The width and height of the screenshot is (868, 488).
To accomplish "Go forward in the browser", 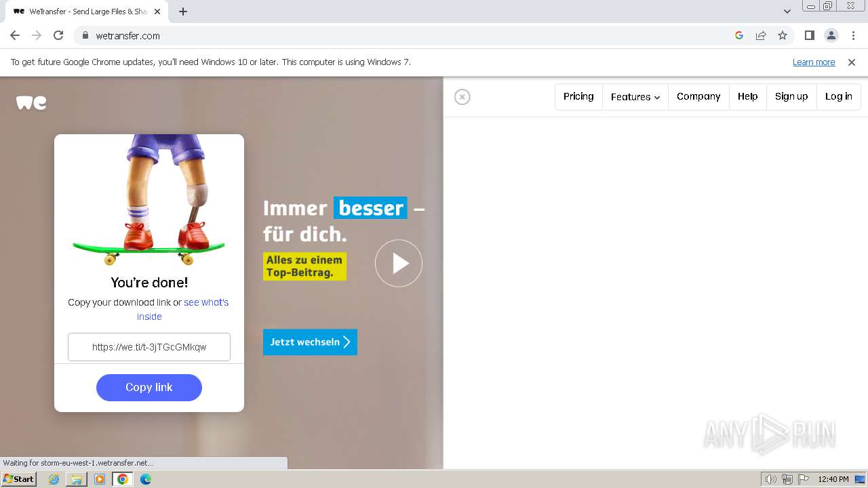I will 37,35.
